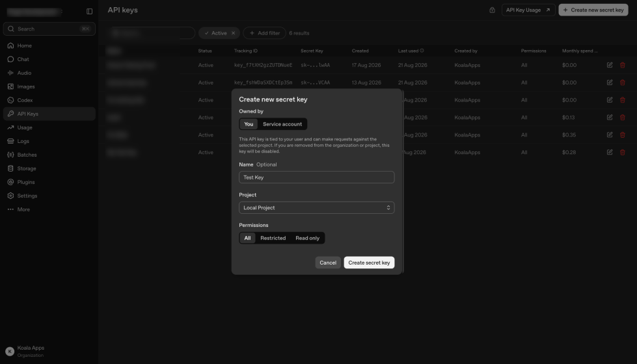Click the Usage chart icon
The height and width of the screenshot is (364, 637).
pyautogui.click(x=10, y=127)
